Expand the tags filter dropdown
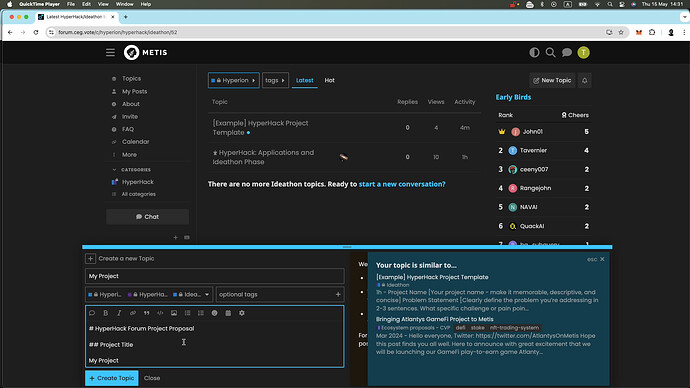The width and height of the screenshot is (690, 388). [275, 81]
